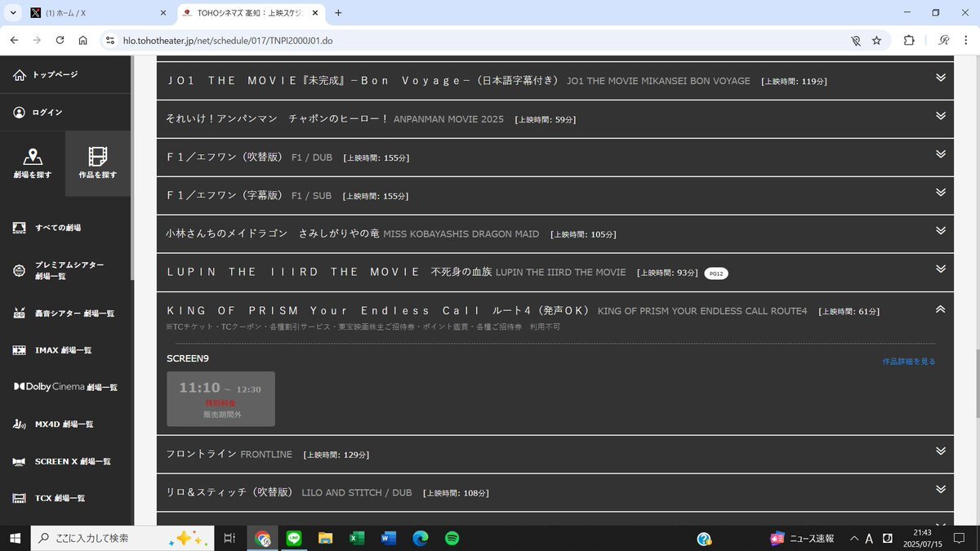Click the address bar URL field
This screenshot has height=551, width=980.
[x=481, y=40]
